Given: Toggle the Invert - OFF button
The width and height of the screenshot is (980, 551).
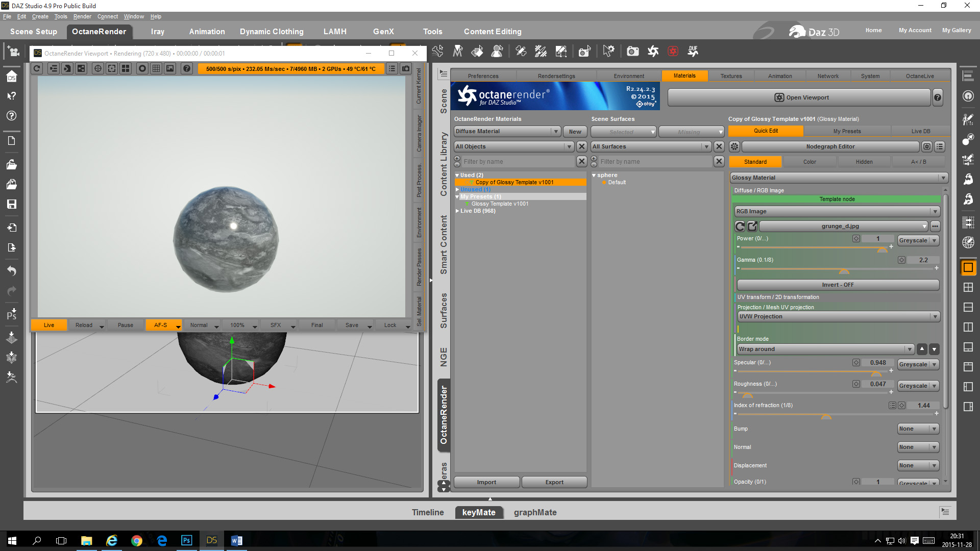Looking at the screenshot, I should [x=837, y=285].
